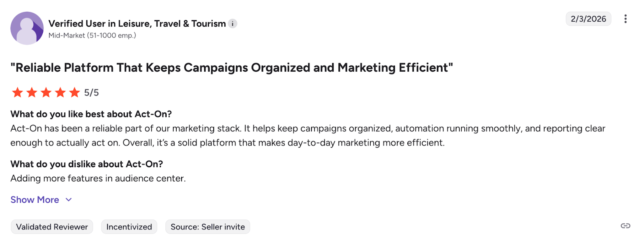The width and height of the screenshot is (644, 245).
Task: Click the Mid-Market company size label
Action: [92, 35]
